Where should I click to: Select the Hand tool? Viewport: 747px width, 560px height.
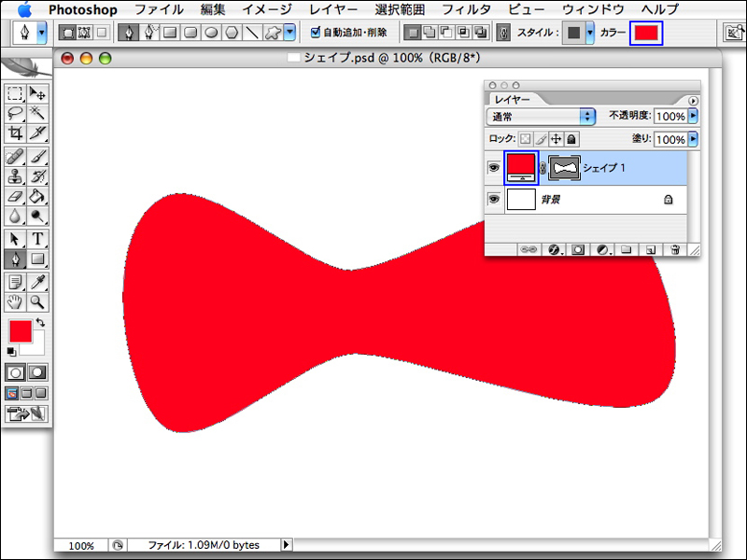click(x=15, y=301)
